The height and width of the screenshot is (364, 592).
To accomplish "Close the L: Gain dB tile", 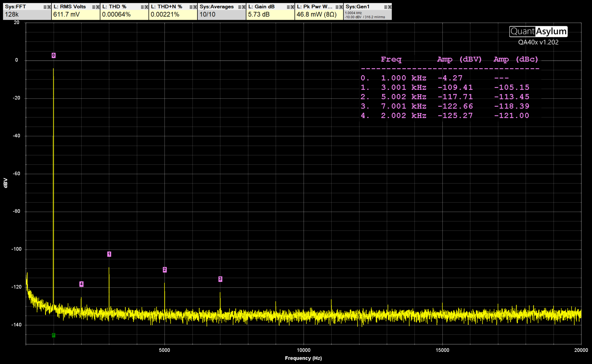I will pos(293,7).
